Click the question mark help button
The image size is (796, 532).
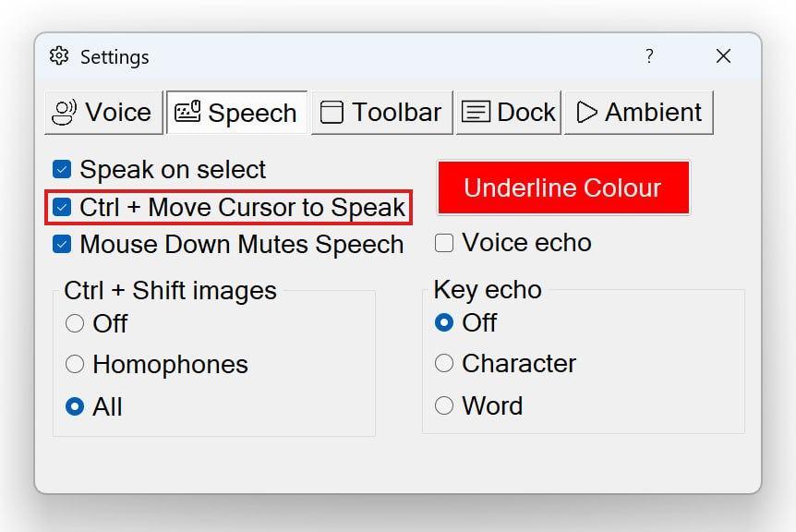649,55
